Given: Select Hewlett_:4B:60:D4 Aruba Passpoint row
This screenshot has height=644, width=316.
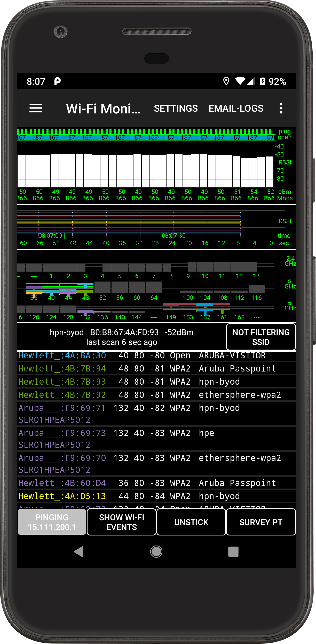Looking at the screenshot, I should tap(156, 483).
